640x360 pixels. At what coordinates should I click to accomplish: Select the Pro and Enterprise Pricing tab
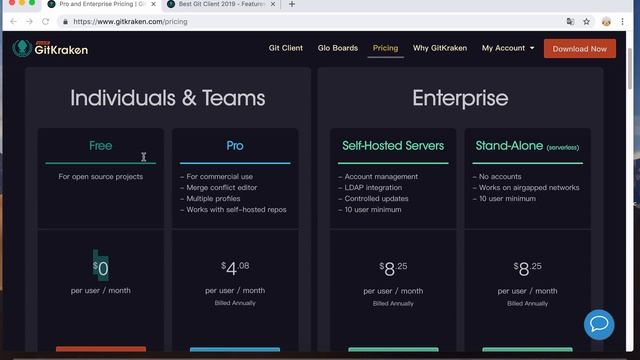point(102,4)
